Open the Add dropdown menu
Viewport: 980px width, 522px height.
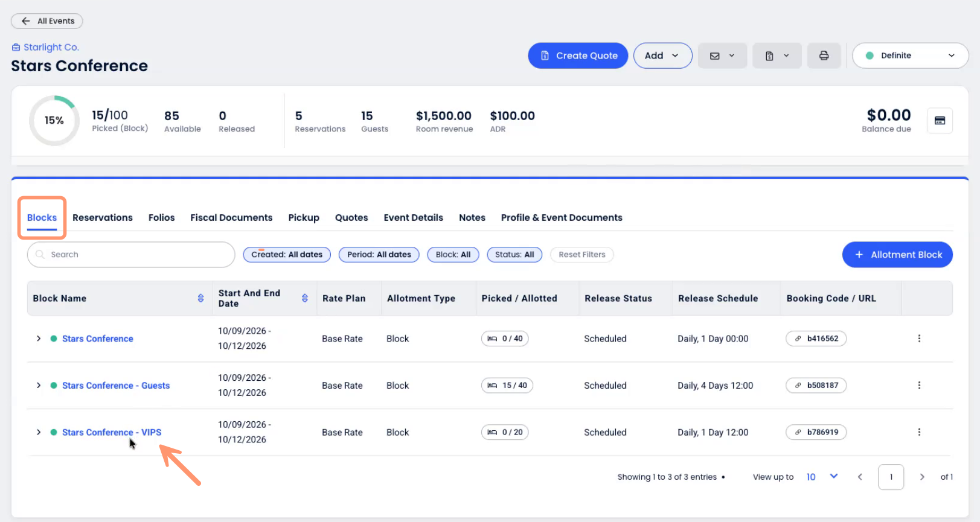point(662,56)
